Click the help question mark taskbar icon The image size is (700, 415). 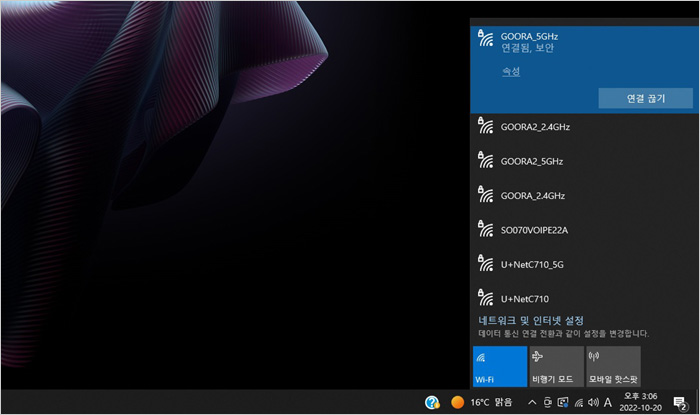coord(432,403)
